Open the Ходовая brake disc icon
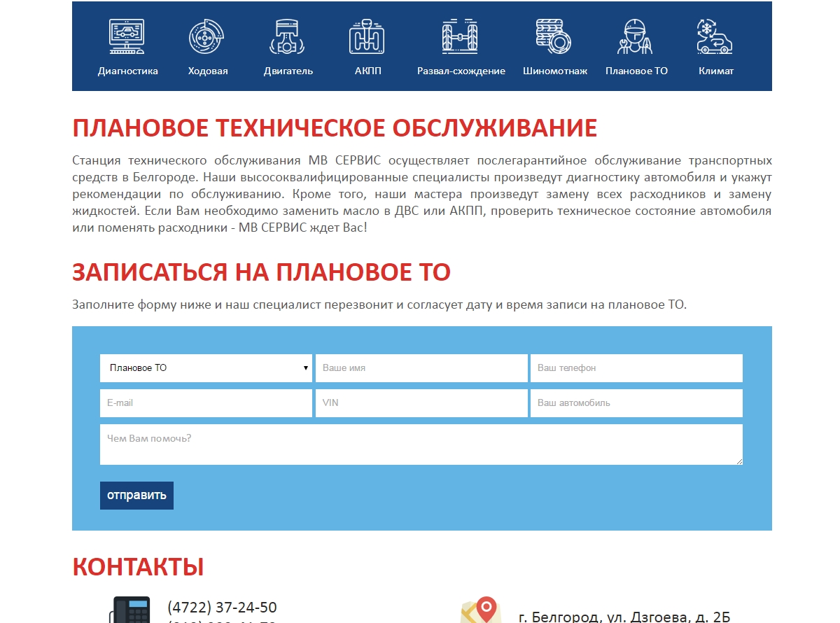This screenshot has height=623, width=840. (206, 37)
